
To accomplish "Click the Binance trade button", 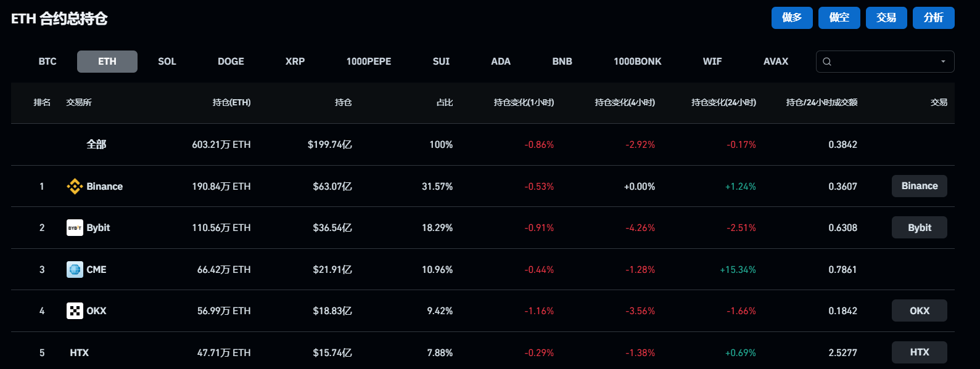I will click(x=919, y=186).
